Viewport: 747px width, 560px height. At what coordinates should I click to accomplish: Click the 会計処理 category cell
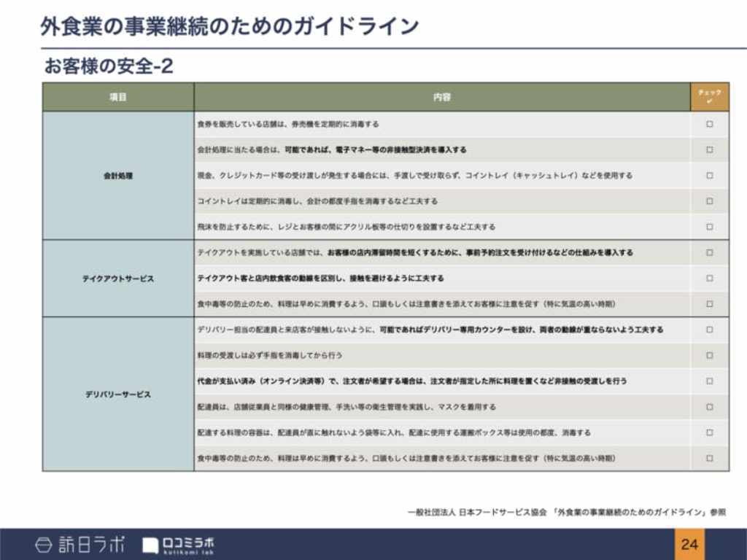tap(118, 176)
